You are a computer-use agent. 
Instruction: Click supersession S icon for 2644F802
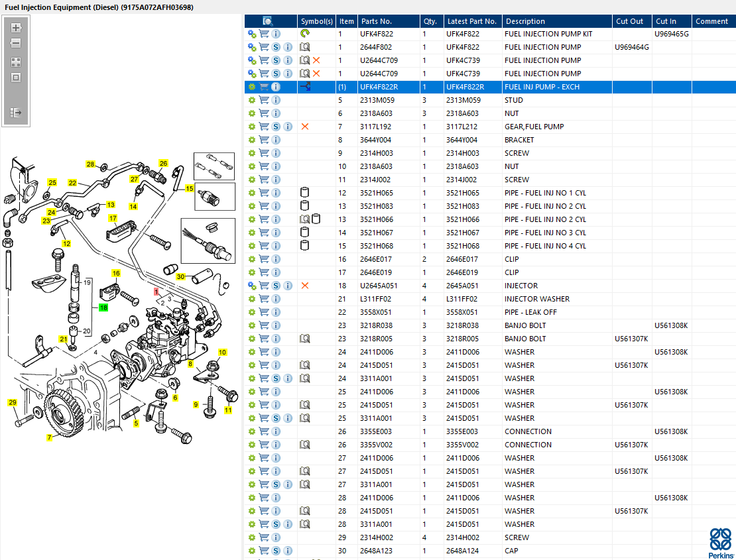pyautogui.click(x=276, y=47)
